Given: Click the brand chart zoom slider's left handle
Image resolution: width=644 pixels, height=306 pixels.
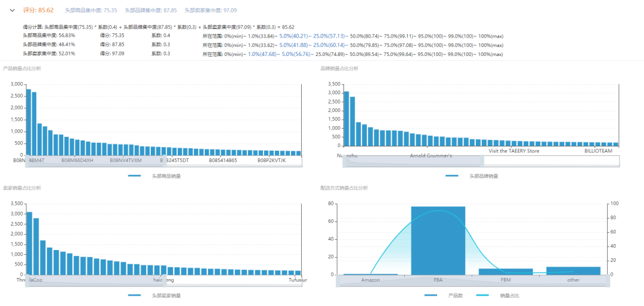Looking at the screenshot, I should (x=345, y=161).
